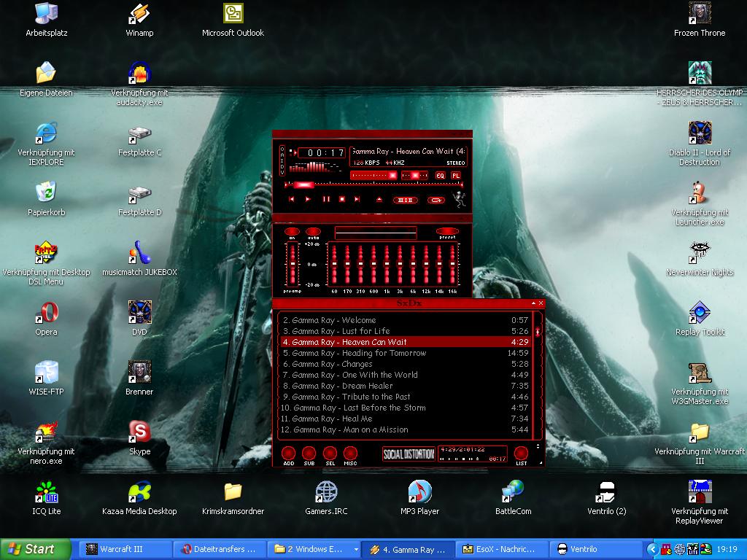This screenshot has width=747, height=560.
Task: Toggle the PL playlist button
Action: 456,176
